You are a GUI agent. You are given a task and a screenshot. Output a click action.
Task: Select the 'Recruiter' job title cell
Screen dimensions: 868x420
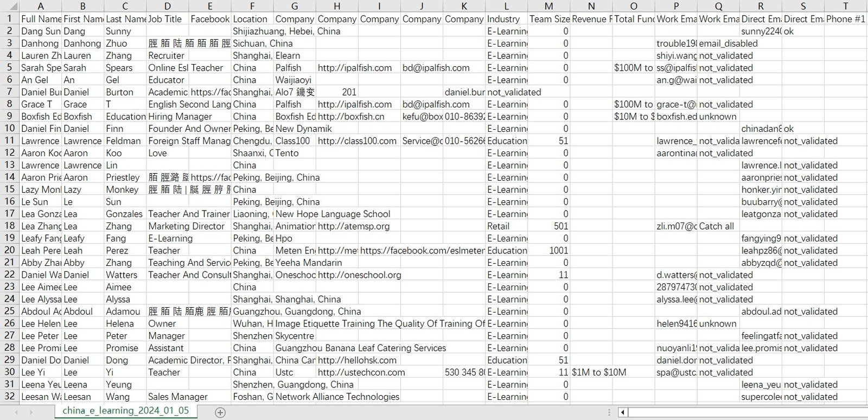coord(168,55)
